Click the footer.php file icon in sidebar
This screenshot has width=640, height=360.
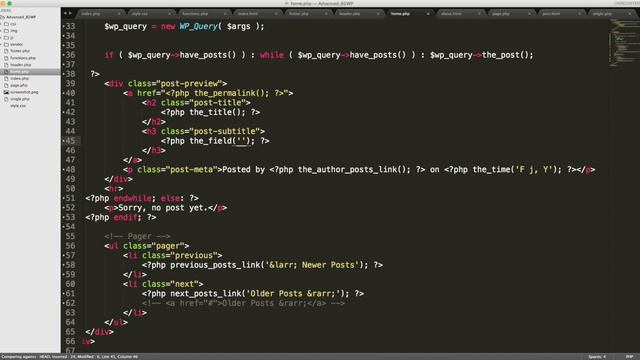[6, 51]
